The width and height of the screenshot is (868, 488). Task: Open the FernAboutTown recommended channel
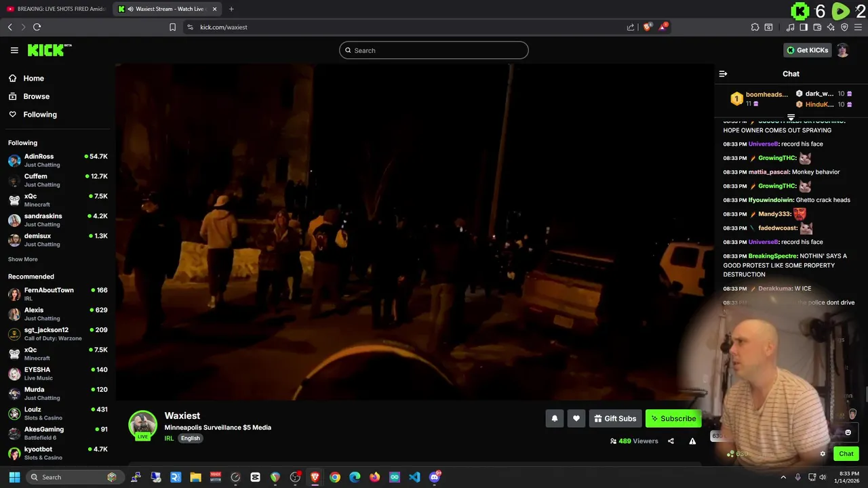tap(58, 293)
